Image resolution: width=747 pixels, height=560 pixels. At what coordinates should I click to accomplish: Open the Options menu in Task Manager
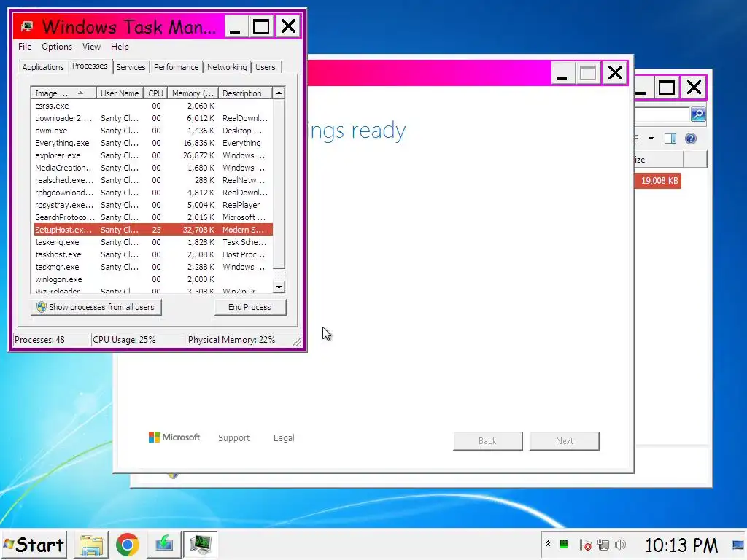(x=57, y=47)
